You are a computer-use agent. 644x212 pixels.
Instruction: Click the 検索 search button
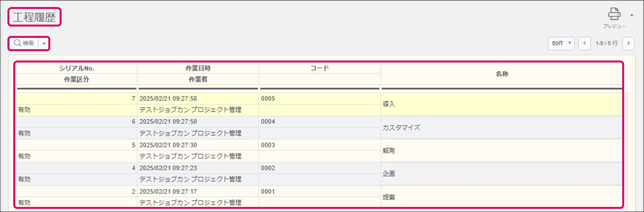[24, 43]
